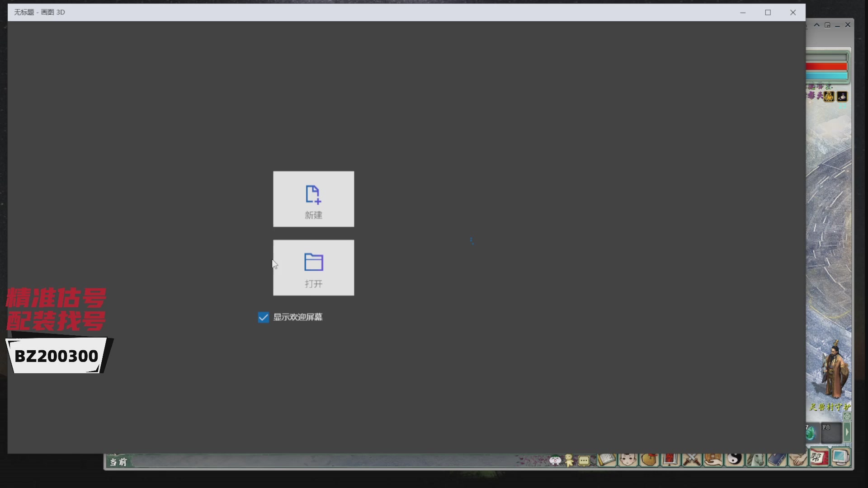Click the gold pouch buff icon
This screenshot has width=868, height=488.
click(829, 97)
